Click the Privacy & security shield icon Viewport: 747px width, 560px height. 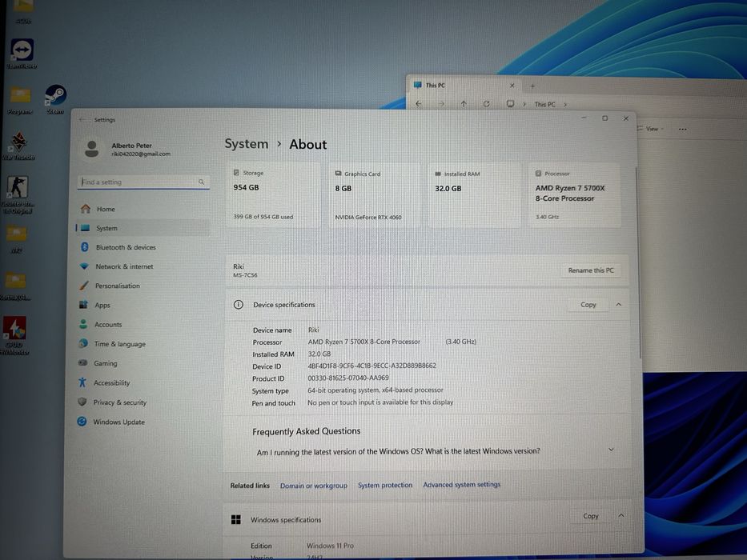pyautogui.click(x=82, y=402)
